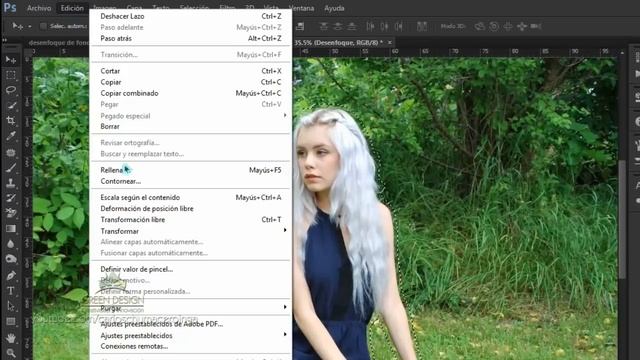Image resolution: width=640 pixels, height=360 pixels.
Task: Choose Definir valor de pincel...
Action: tap(191, 269)
